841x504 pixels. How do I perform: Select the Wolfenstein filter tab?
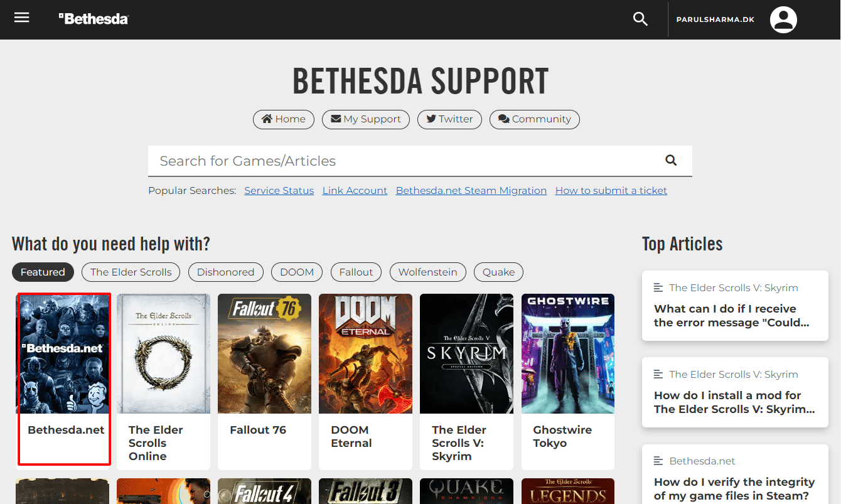428,272
